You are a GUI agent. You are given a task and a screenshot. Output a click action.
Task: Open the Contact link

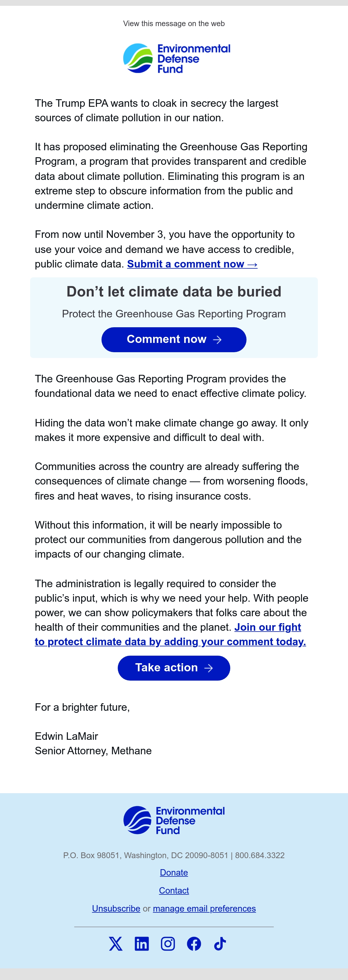[x=174, y=890]
